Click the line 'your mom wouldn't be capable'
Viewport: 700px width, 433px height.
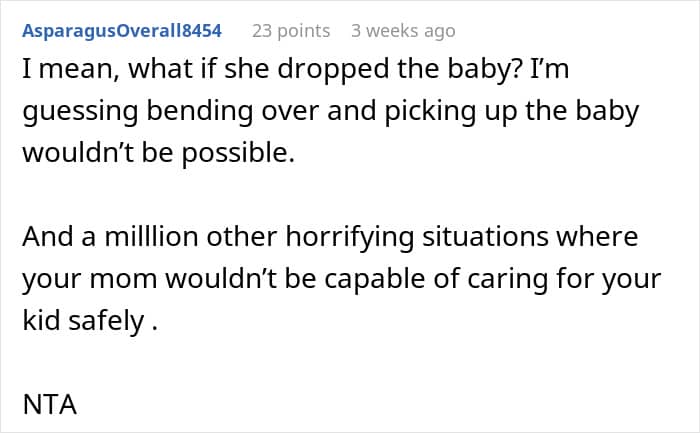pyautogui.click(x=342, y=279)
